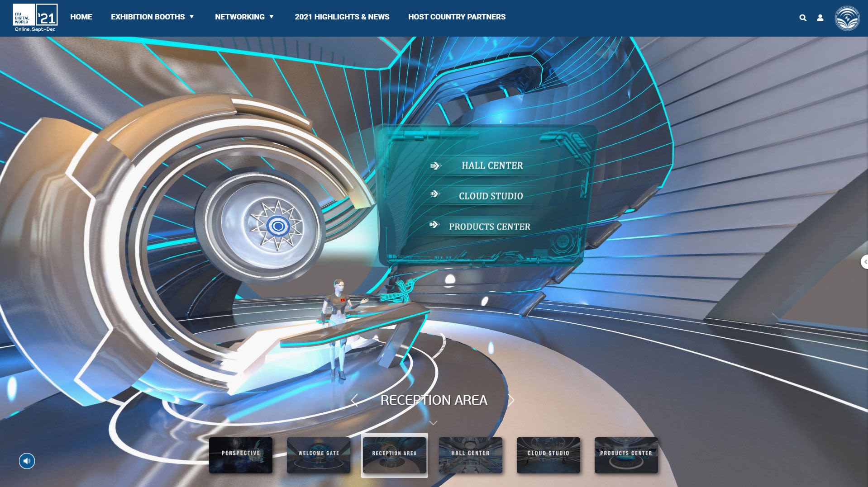The image size is (868, 487).
Task: Open the user account icon
Action: 820,18
